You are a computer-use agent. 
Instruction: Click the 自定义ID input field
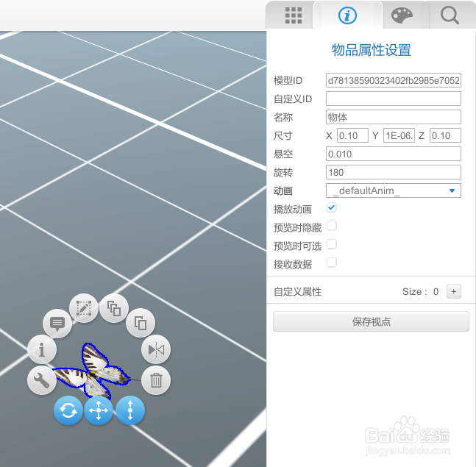click(394, 99)
